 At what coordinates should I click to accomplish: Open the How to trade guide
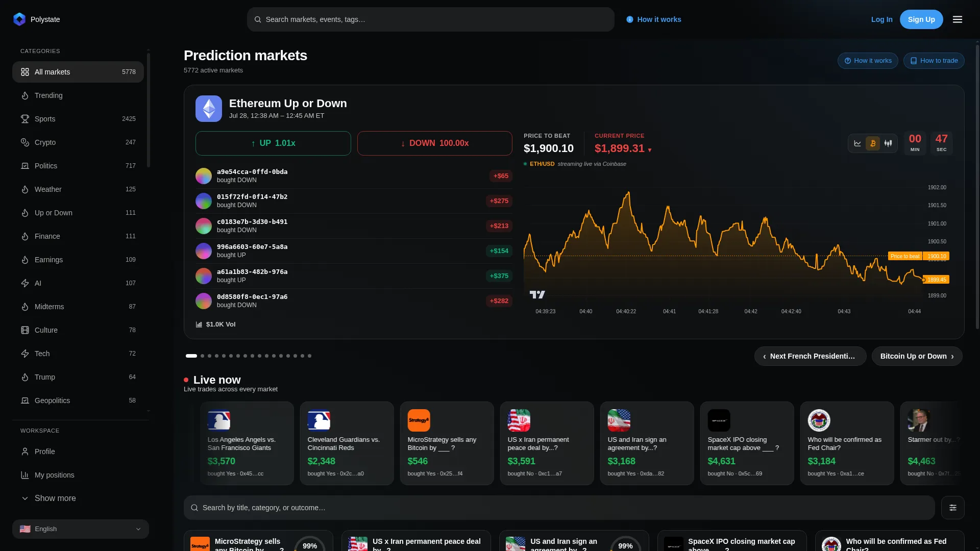tap(934, 61)
